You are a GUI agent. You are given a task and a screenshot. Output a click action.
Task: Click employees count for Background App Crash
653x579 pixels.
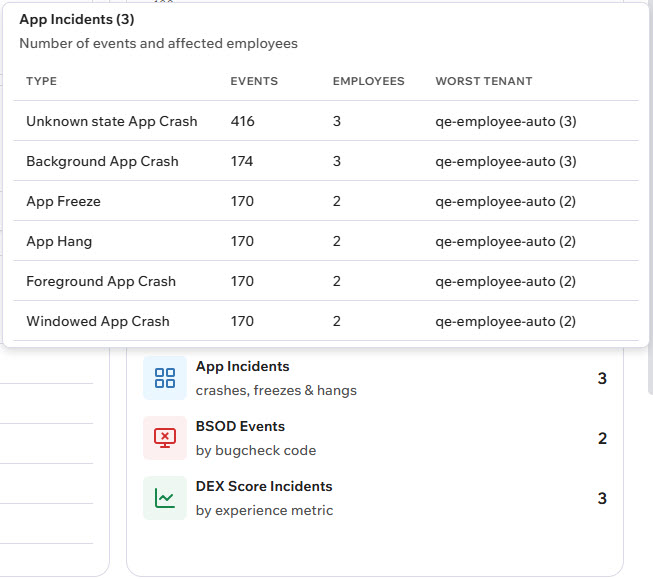(x=337, y=161)
